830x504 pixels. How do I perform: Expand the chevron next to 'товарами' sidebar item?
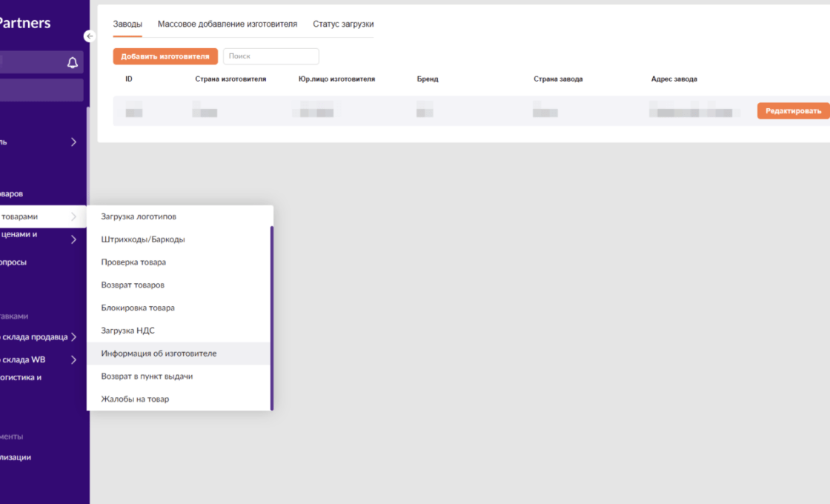[73, 216]
